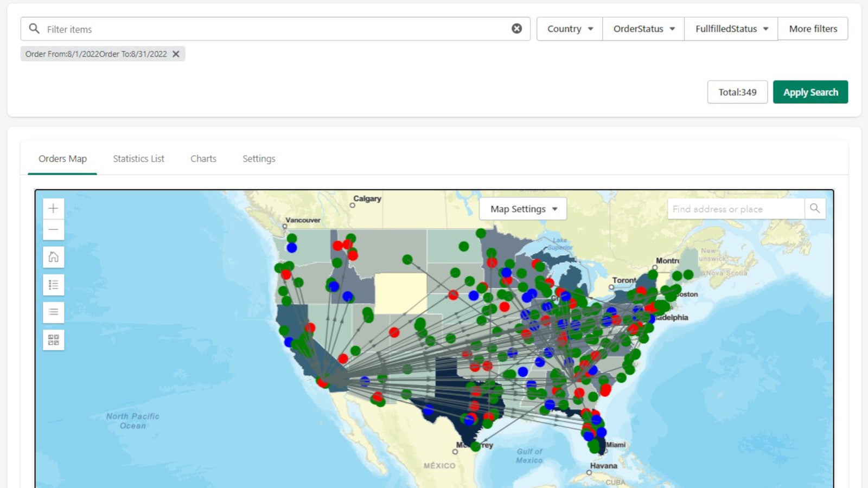Viewport: 868px width, 488px height.
Task: Open the Map Settings dropdown
Action: click(522, 209)
